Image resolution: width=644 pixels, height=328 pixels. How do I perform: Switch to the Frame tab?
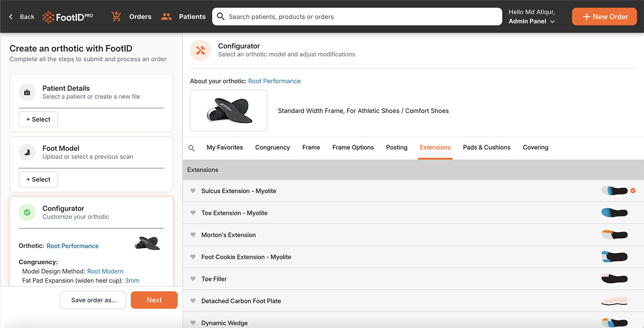coord(311,147)
